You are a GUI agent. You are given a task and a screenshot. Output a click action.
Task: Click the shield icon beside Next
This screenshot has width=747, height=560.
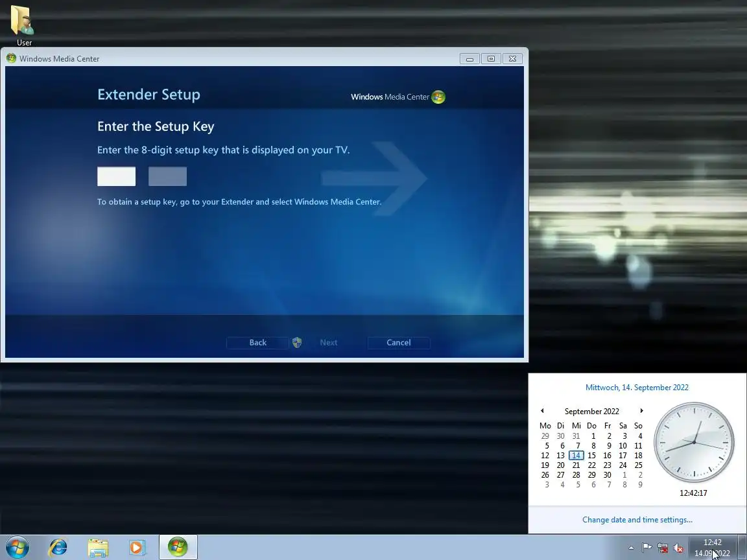pyautogui.click(x=297, y=342)
